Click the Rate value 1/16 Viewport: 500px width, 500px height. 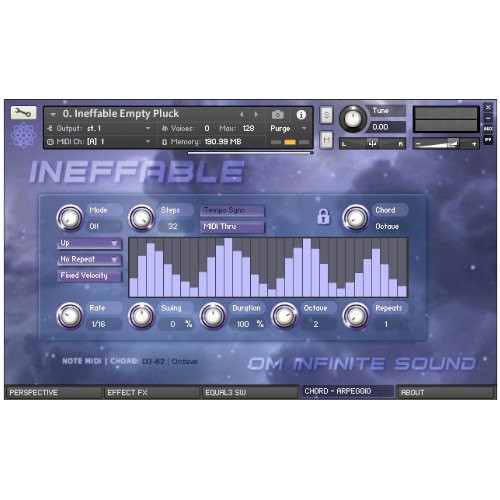[x=99, y=324]
